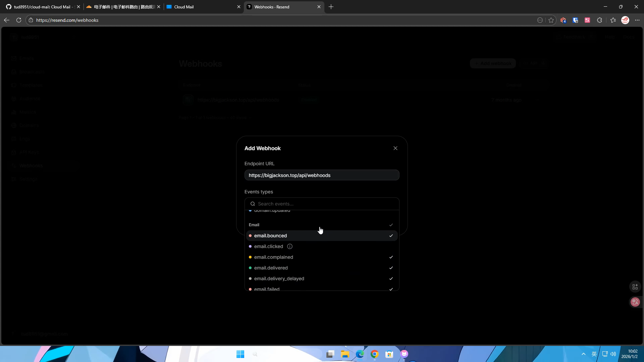Click the Endpoint URL input field
644x362 pixels.
321,175
